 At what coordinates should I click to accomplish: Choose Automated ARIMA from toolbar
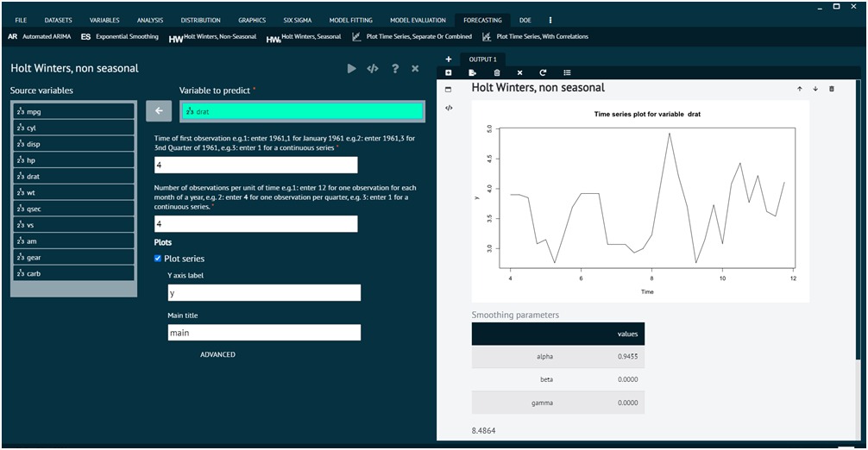coord(38,37)
